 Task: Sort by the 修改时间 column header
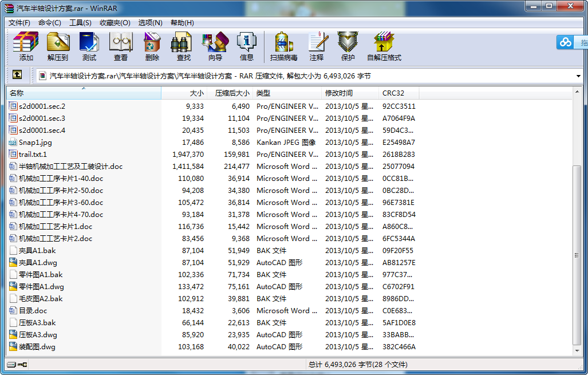(350, 93)
